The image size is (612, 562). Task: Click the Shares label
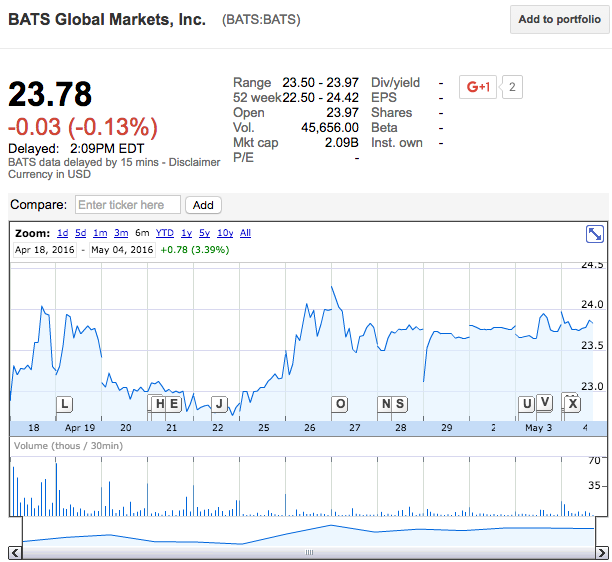point(391,113)
